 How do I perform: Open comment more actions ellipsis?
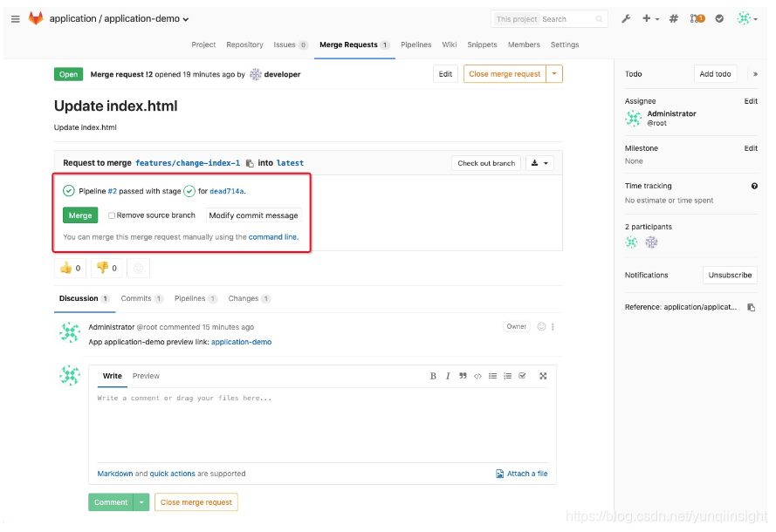tap(553, 327)
